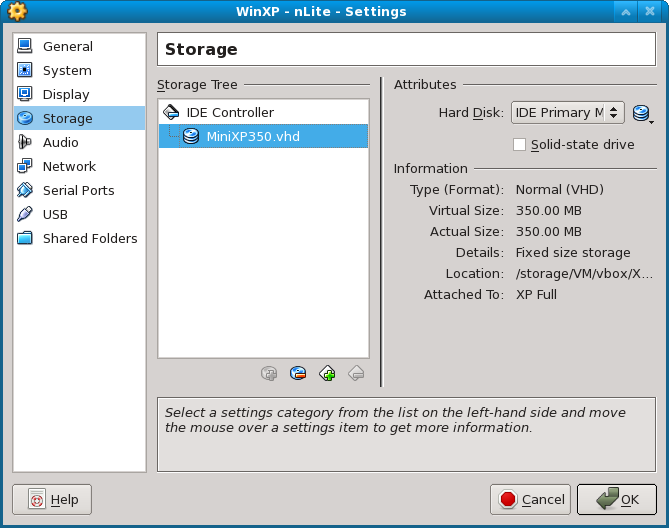Click the Normal (VHD) type value

(559, 189)
